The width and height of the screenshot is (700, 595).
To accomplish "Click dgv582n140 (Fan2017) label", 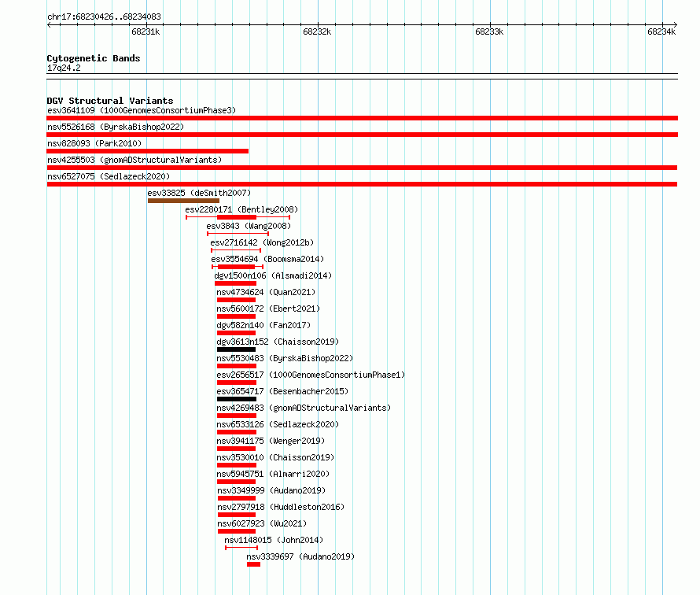I will coord(263,325).
